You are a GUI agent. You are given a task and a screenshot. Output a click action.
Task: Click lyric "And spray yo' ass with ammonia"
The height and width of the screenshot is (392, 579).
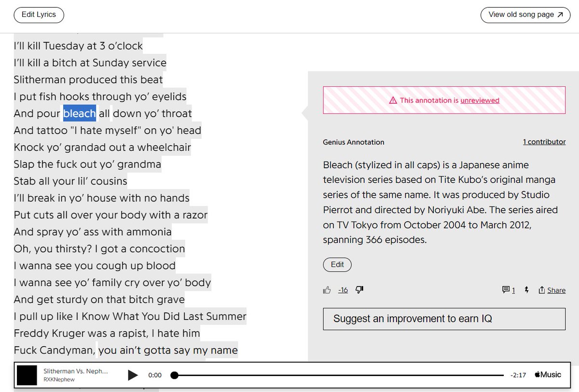(x=93, y=232)
